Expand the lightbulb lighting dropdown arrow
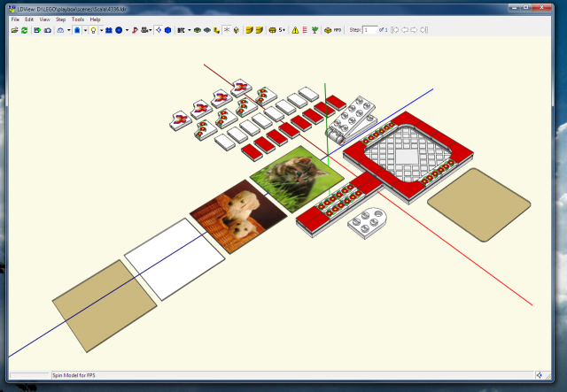 101,29
